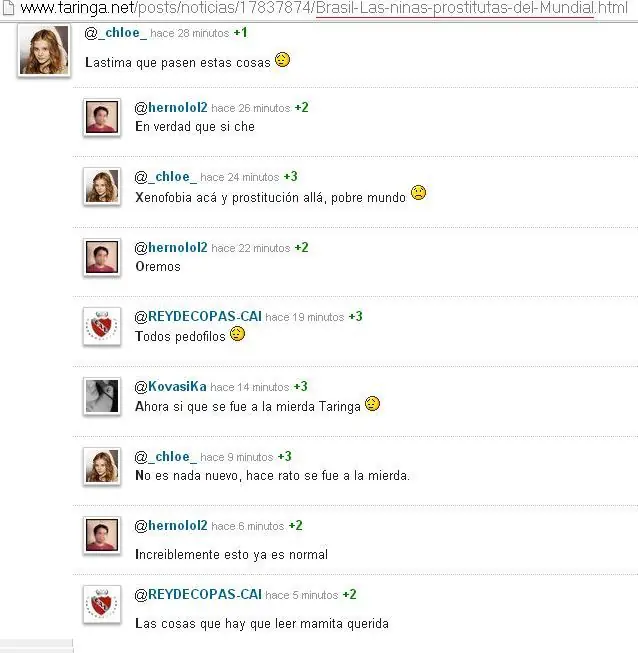The height and width of the screenshot is (653, 638).
Task: Click the sad emoji after 'Lastima que pasen'
Action: click(x=282, y=60)
